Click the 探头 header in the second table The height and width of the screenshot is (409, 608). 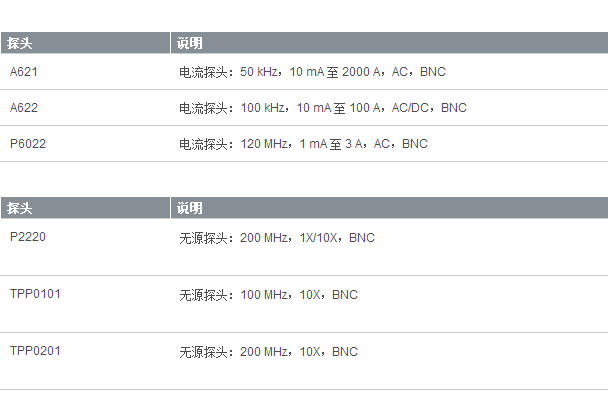(20, 208)
